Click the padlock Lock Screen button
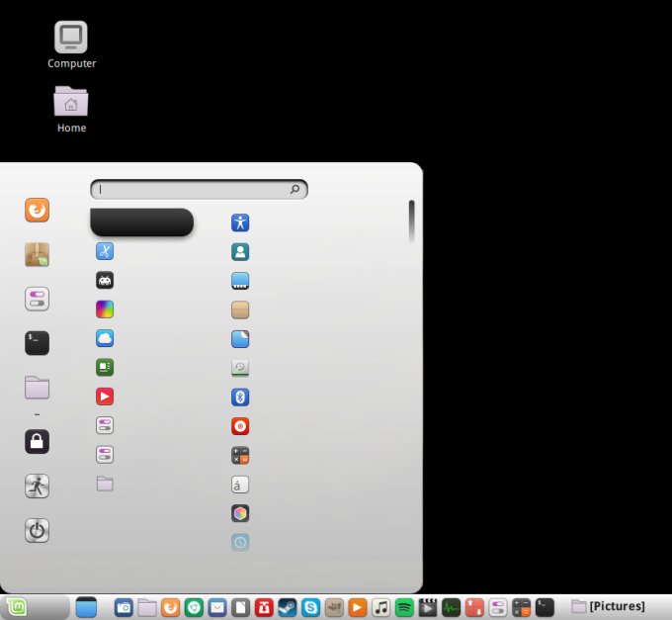Screen dimensions: 672x620 (37, 442)
